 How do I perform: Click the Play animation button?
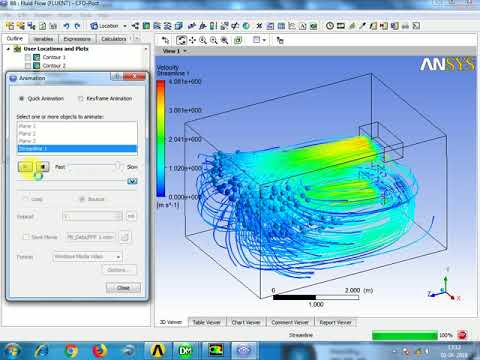[x=25, y=167]
